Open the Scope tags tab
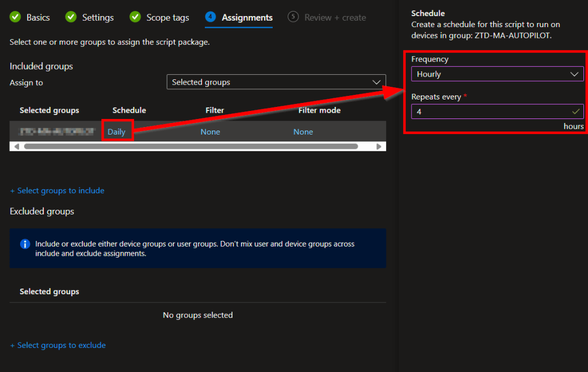 [x=167, y=17]
